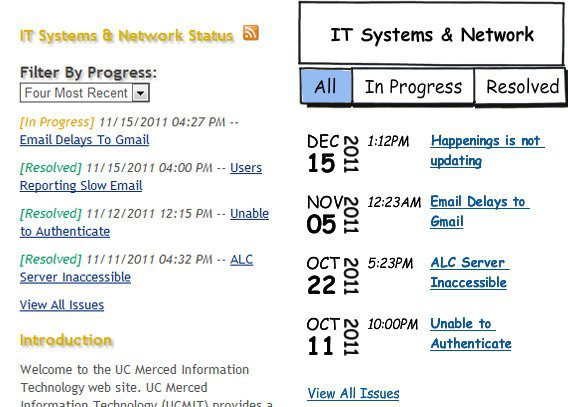Open Email Delays To Gmail link on left

[84, 140]
